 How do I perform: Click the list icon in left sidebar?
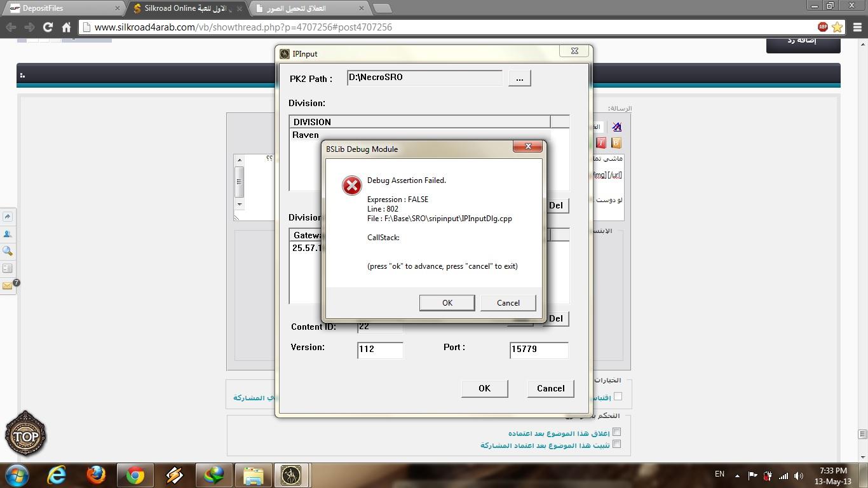coord(8,269)
